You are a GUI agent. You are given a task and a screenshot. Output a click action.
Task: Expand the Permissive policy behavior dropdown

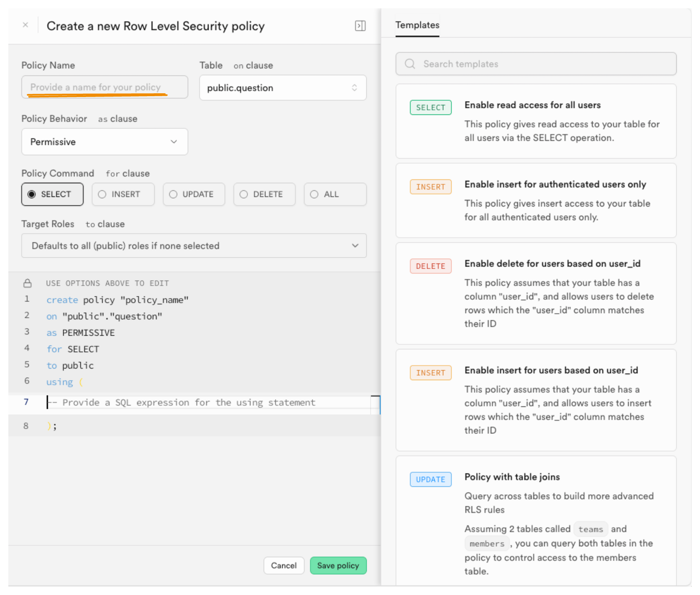click(x=104, y=142)
